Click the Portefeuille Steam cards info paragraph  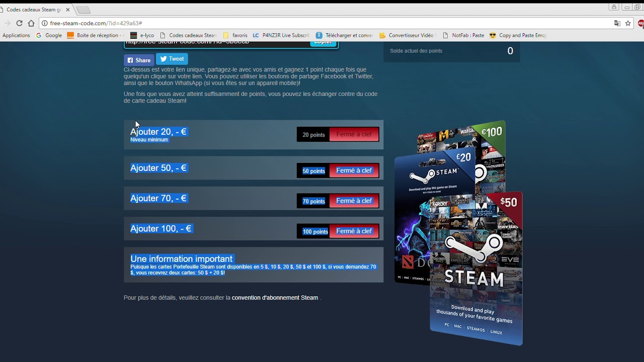point(253,270)
